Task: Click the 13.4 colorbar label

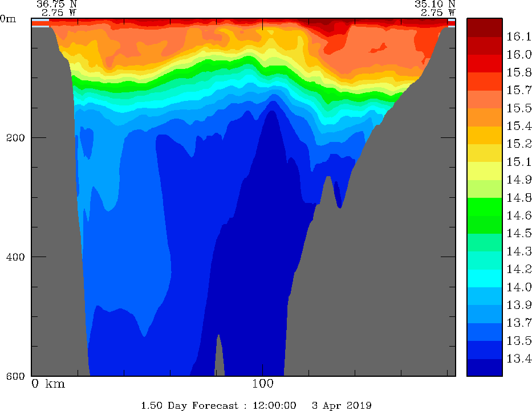Action: (x=519, y=359)
